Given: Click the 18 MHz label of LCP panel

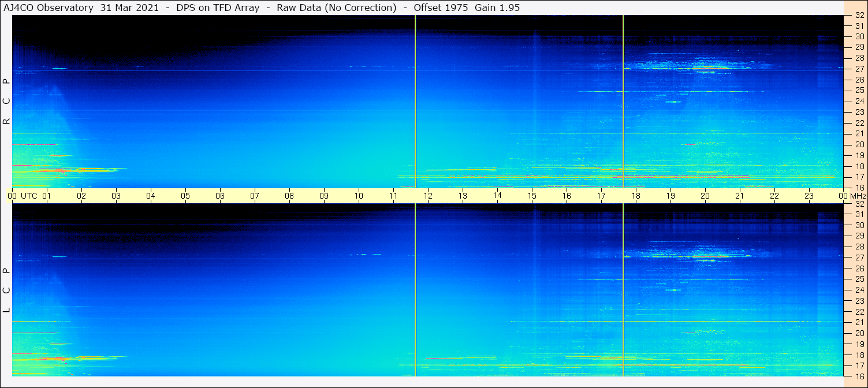Looking at the screenshot, I should pos(859,355).
